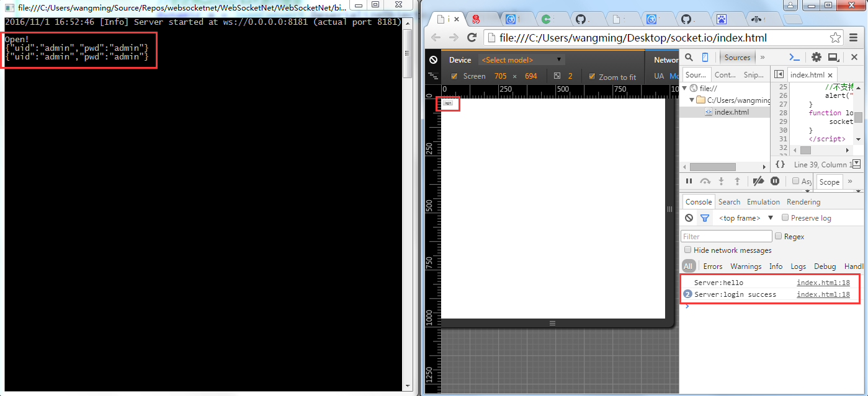This screenshot has height=396, width=868.
Task: Click the console Filter text field
Action: pos(726,236)
